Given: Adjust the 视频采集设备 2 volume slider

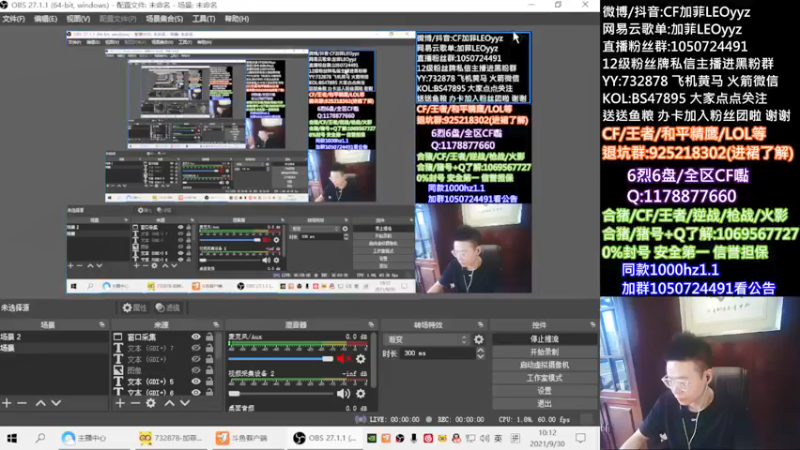Looking at the screenshot, I should click(x=281, y=393).
